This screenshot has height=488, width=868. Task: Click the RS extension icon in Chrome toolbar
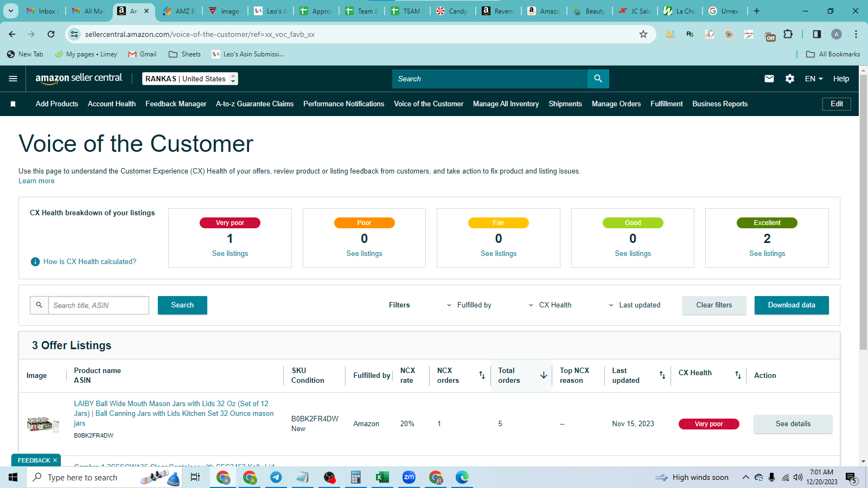coord(690,34)
